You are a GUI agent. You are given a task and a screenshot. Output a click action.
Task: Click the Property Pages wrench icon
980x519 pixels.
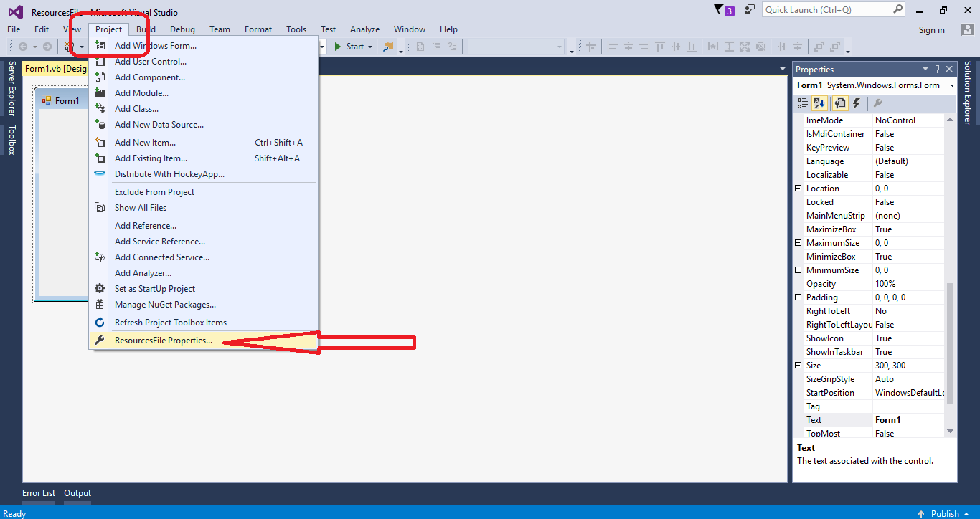[877, 103]
